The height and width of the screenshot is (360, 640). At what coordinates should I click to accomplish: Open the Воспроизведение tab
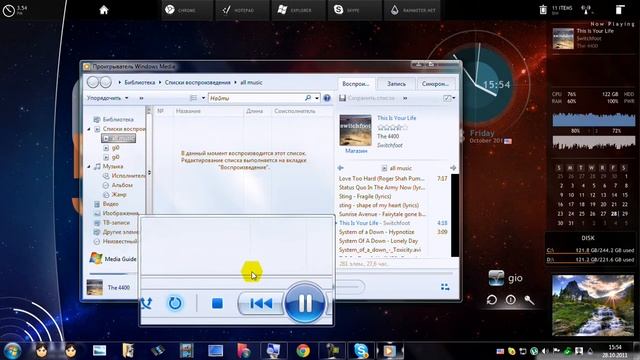[356, 84]
